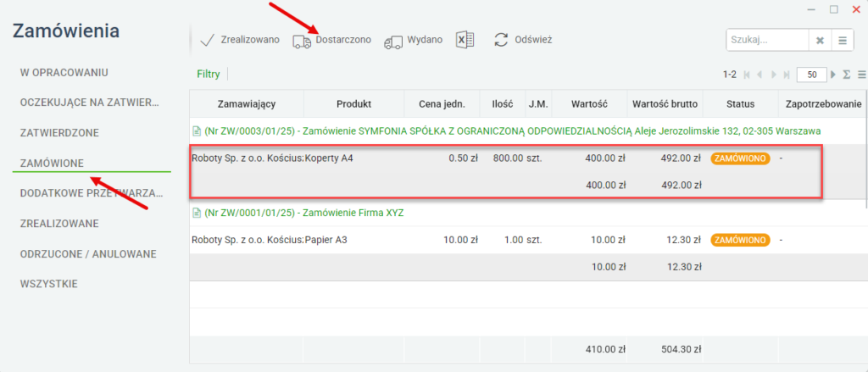
Task: Open OCZEKUJĄCE NA ZATWIER... section
Action: tap(90, 103)
